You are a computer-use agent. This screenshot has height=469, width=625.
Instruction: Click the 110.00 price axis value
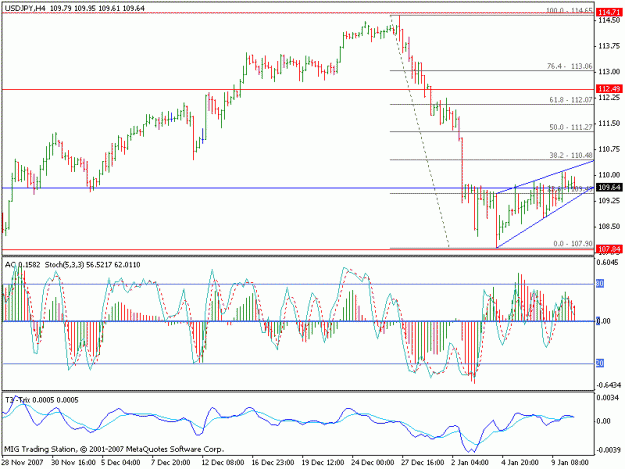coord(609,175)
